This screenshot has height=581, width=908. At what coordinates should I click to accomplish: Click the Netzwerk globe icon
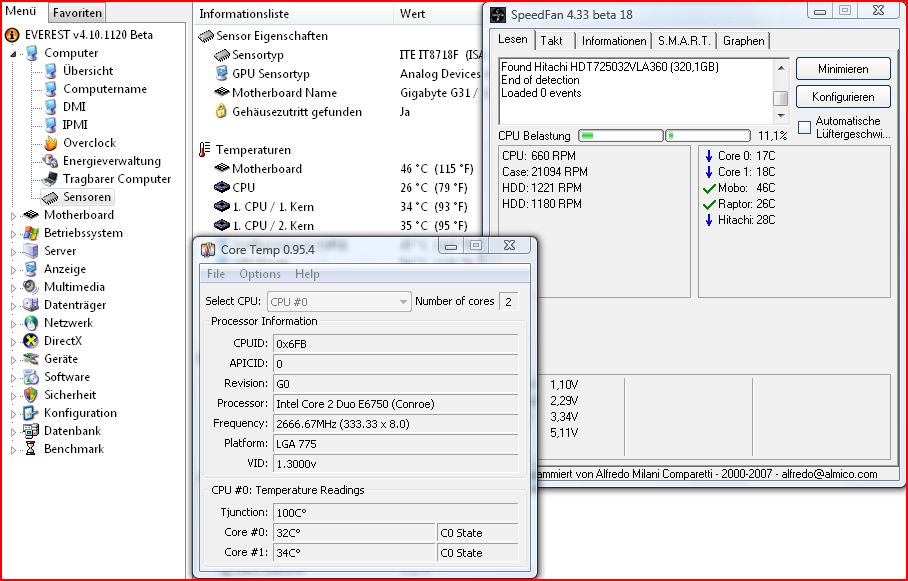[x=31, y=323]
